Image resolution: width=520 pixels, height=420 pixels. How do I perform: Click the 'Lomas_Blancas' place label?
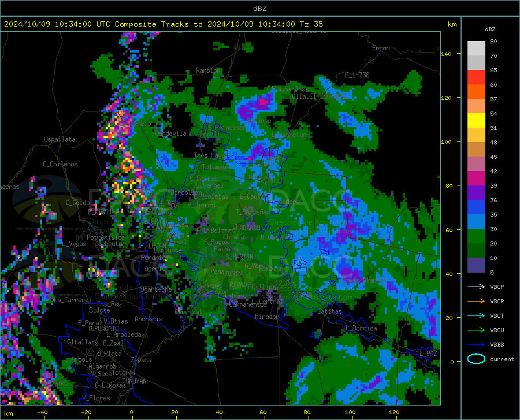[x=364, y=280]
